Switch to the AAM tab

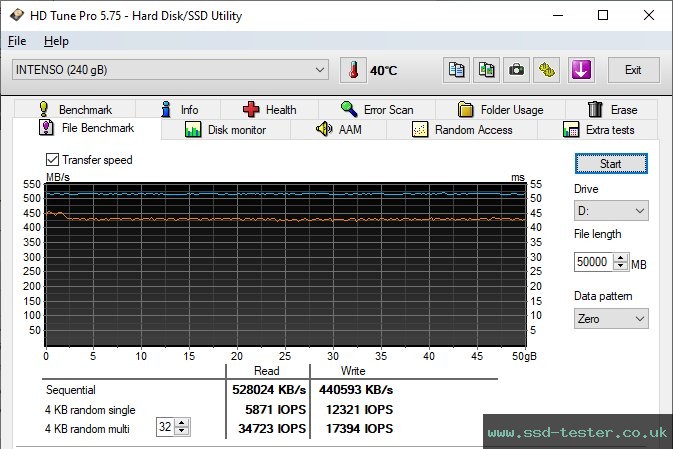pos(339,130)
